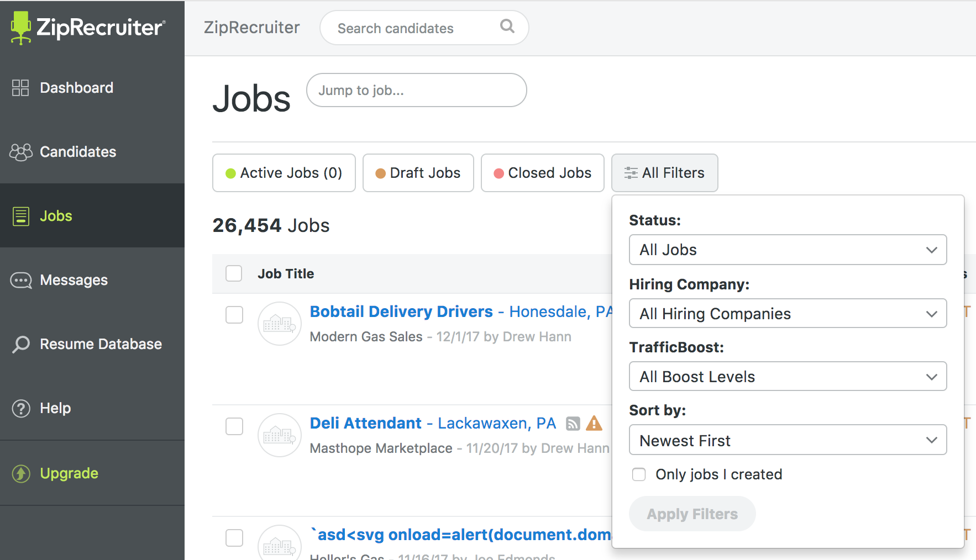Select the Bobtail Delivery Drivers checkbox

point(234,315)
